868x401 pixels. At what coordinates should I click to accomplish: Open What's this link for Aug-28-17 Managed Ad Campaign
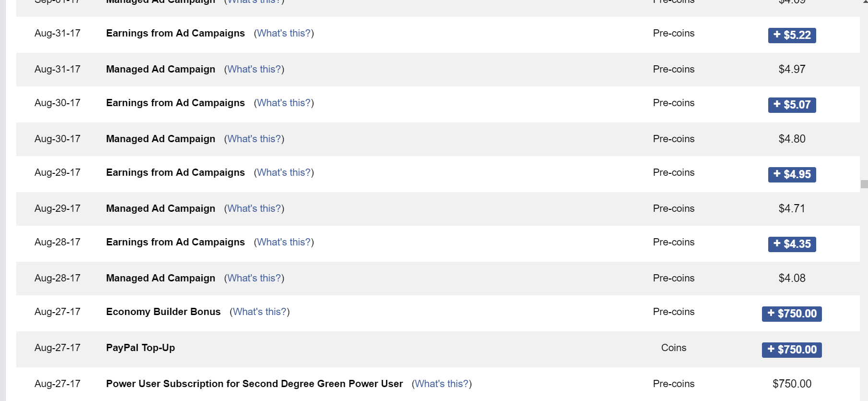(x=254, y=278)
